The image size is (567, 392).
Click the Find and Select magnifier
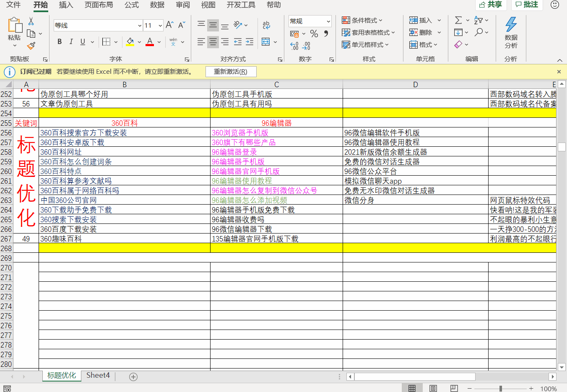tap(479, 32)
